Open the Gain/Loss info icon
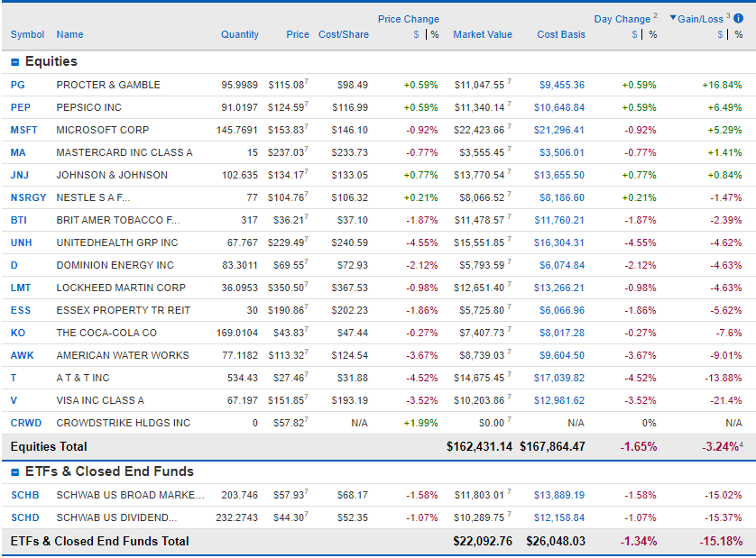Image resolution: width=756 pixels, height=558 pixels. 738,18
